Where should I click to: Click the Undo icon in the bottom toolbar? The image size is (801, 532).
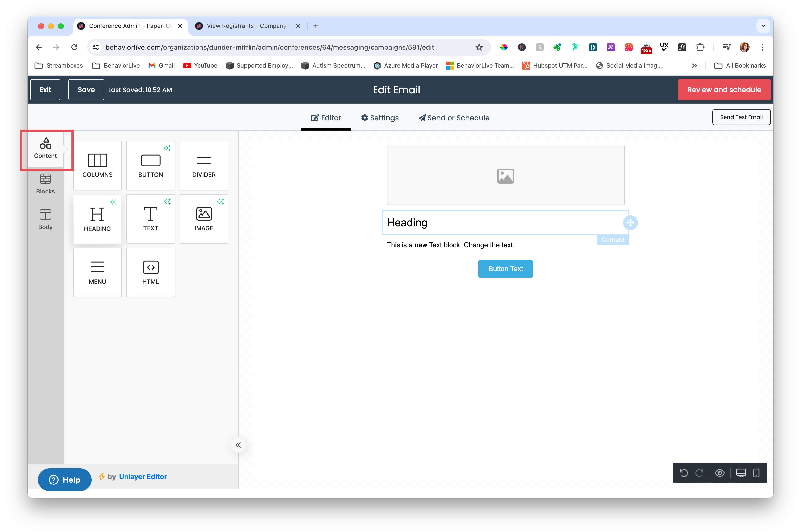[684, 473]
